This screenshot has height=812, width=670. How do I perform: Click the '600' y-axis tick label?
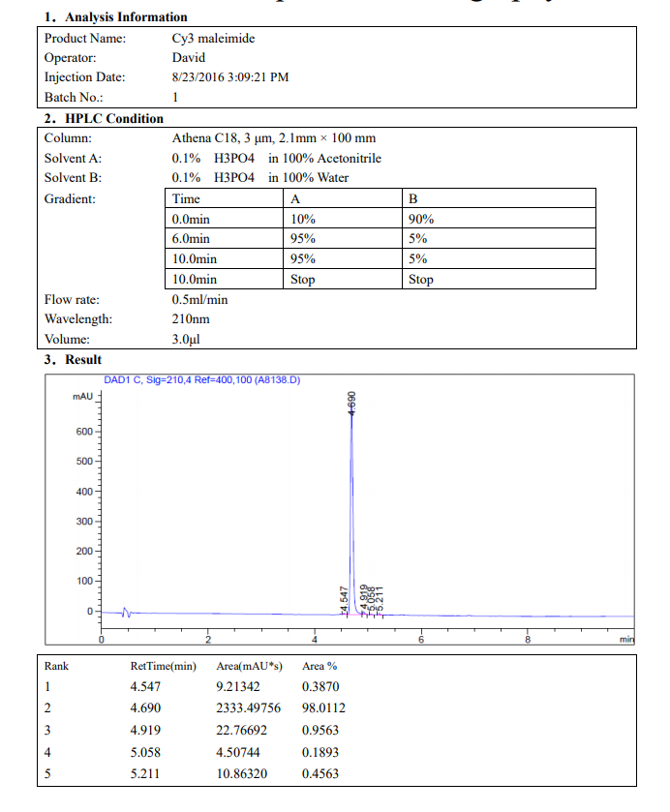84,432
